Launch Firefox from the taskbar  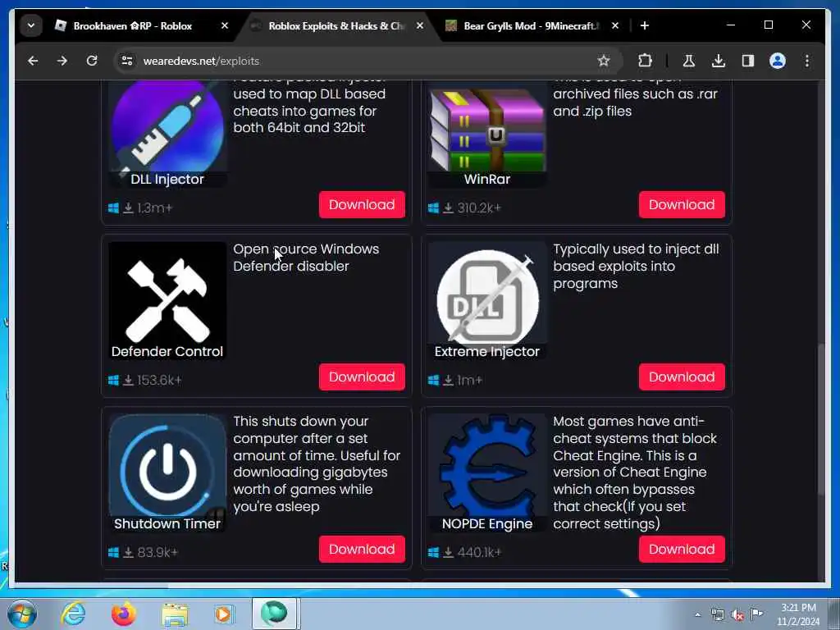pos(124,614)
